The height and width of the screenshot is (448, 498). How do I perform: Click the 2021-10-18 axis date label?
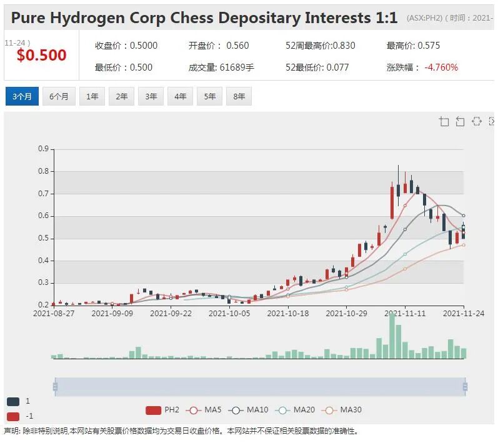[288, 314]
